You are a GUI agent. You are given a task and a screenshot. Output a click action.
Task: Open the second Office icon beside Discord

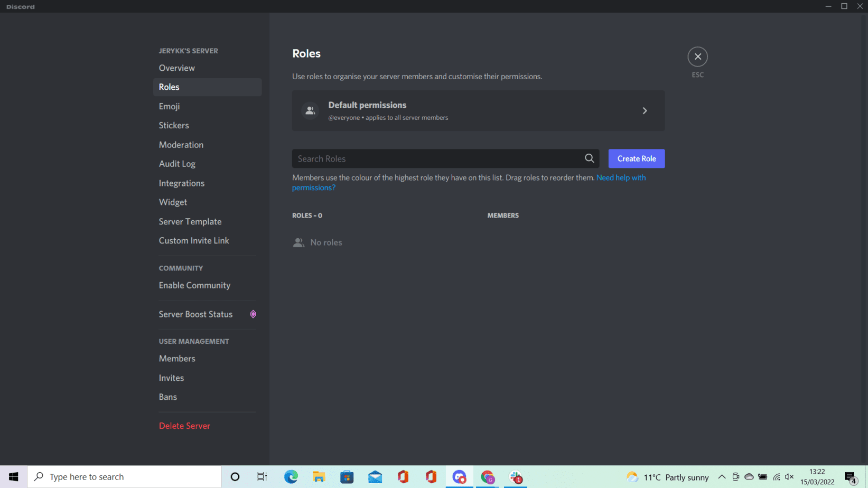(431, 477)
